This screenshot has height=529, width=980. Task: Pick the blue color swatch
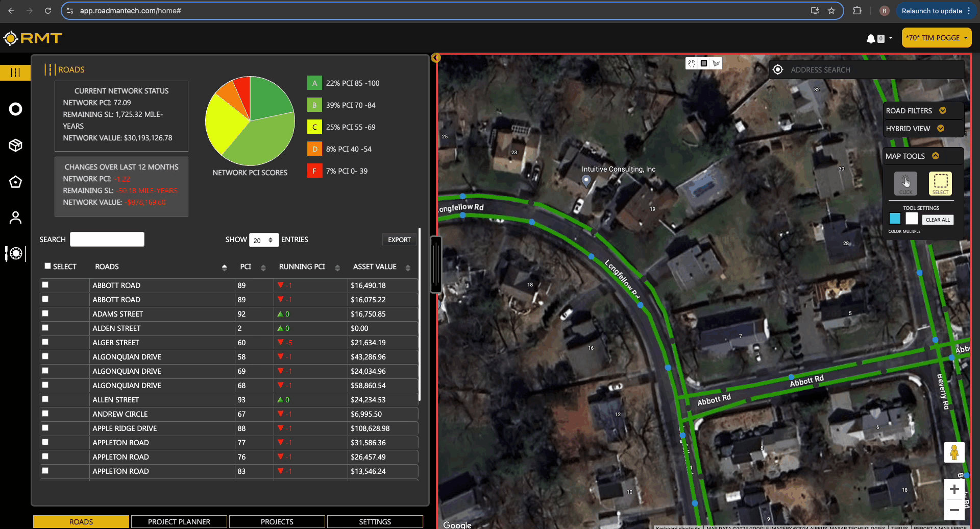(895, 219)
